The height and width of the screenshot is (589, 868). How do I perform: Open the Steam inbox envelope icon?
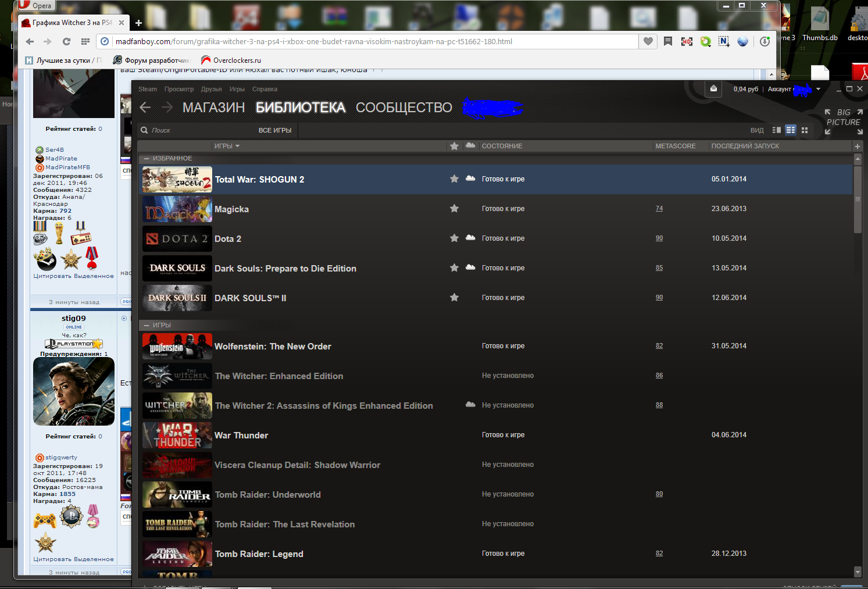713,89
